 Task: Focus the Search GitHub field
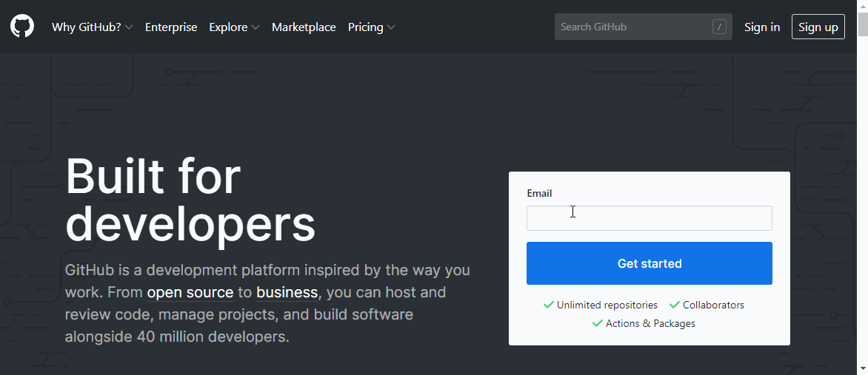(x=644, y=27)
